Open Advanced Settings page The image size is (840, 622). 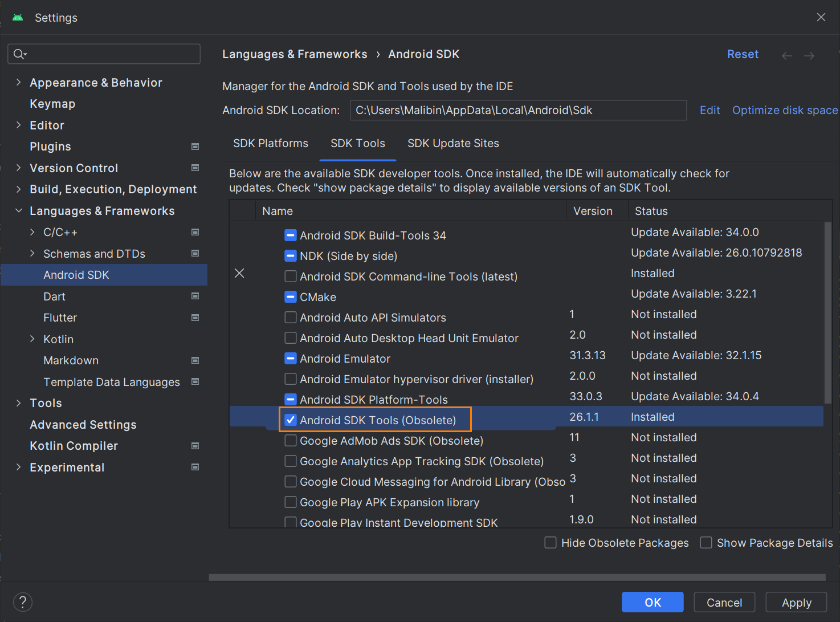[x=83, y=425]
